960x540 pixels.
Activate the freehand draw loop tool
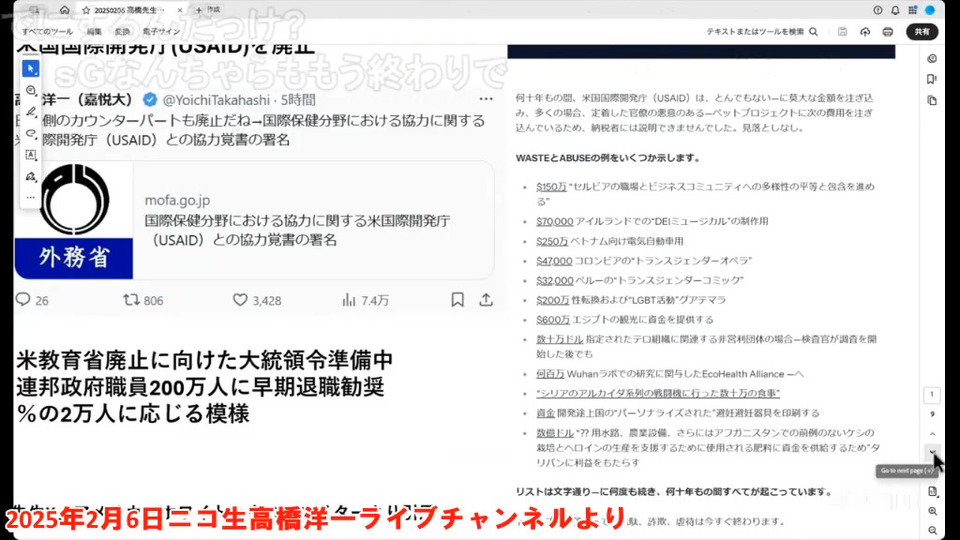point(31,133)
